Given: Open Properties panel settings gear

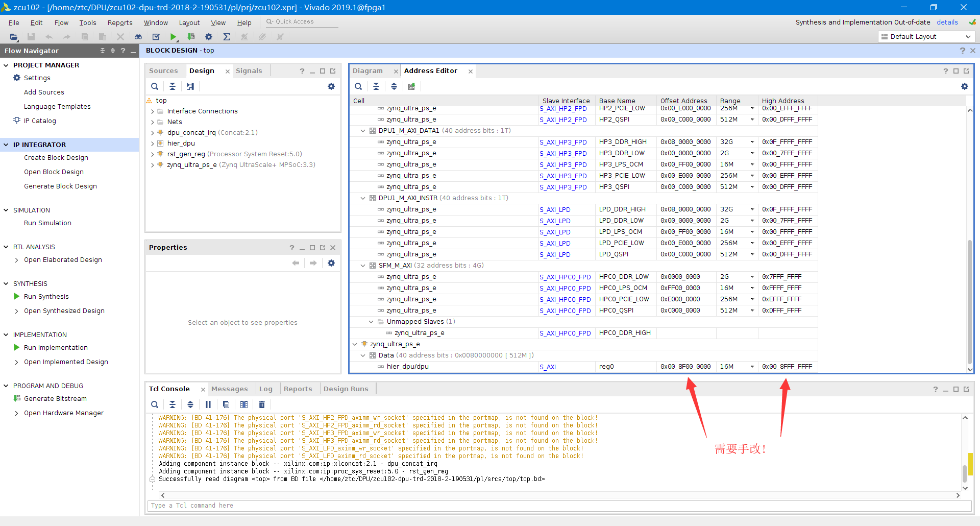Looking at the screenshot, I should pyautogui.click(x=331, y=263).
